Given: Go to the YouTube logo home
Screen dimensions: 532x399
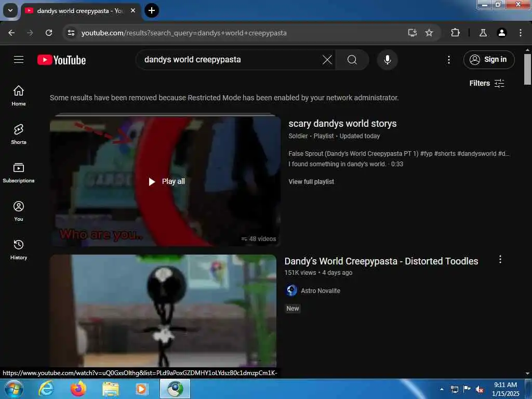Looking at the screenshot, I should pyautogui.click(x=61, y=60).
